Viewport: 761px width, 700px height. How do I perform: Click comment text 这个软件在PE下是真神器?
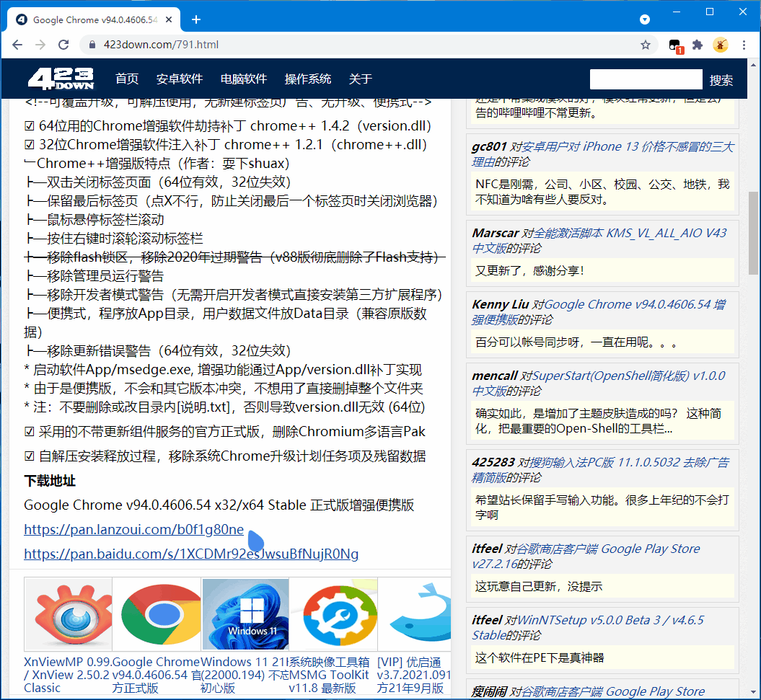coord(540,657)
